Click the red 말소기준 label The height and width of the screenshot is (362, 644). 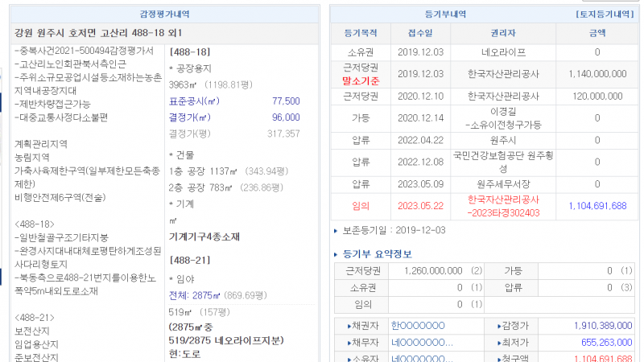tap(361, 80)
